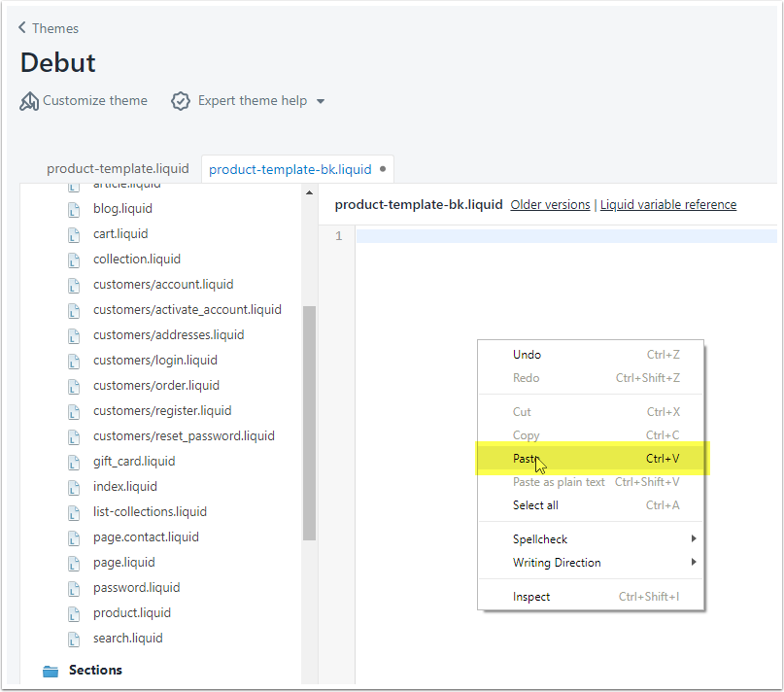Choose Undo from context menu
The width and height of the screenshot is (784, 692).
click(x=591, y=355)
